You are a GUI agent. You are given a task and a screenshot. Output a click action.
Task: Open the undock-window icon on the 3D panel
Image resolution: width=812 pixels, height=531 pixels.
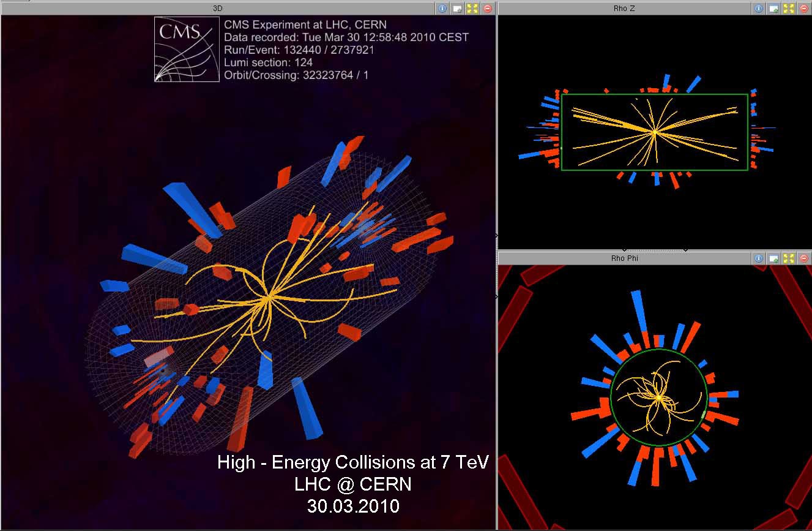point(456,9)
